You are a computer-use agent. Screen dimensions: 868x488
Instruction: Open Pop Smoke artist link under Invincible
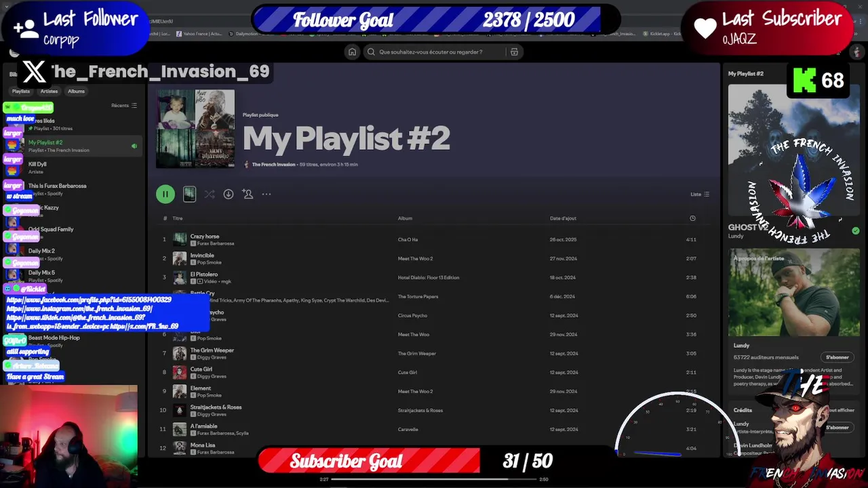(x=210, y=262)
